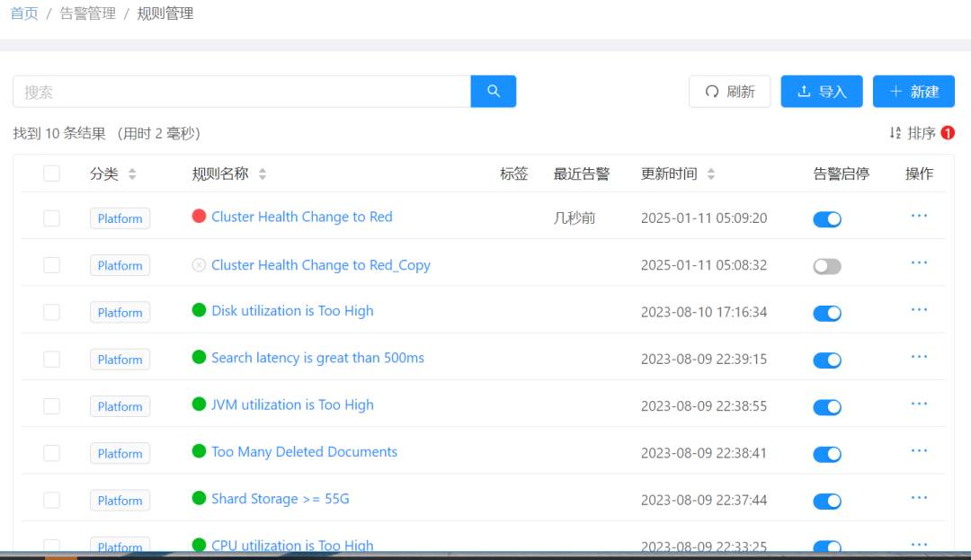Open actions menu for Shard Storage >= 55G

tap(919, 498)
